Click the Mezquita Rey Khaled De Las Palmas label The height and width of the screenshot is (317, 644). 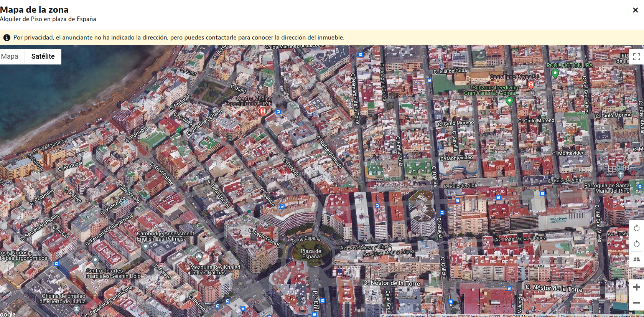[x=215, y=270]
